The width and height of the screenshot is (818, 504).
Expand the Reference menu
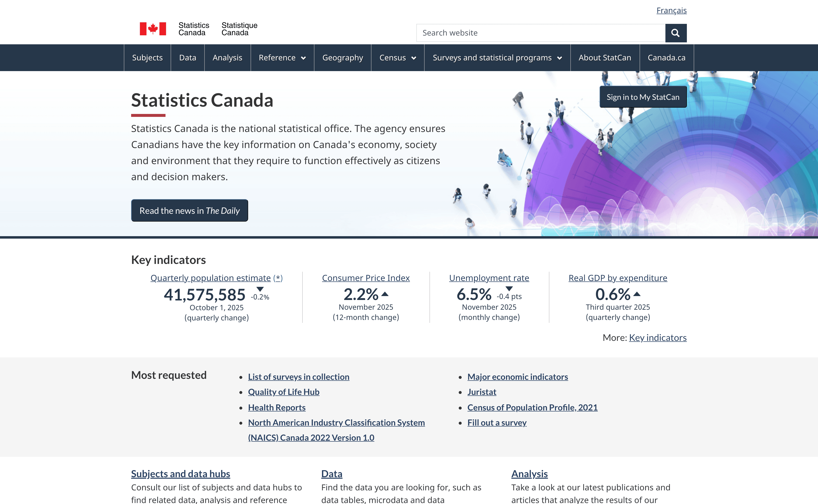tap(282, 58)
